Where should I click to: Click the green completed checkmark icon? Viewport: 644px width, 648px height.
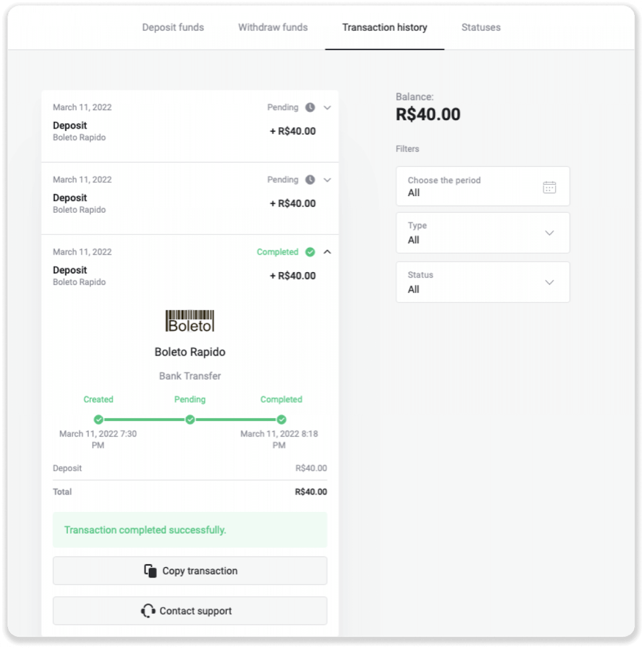tap(310, 252)
